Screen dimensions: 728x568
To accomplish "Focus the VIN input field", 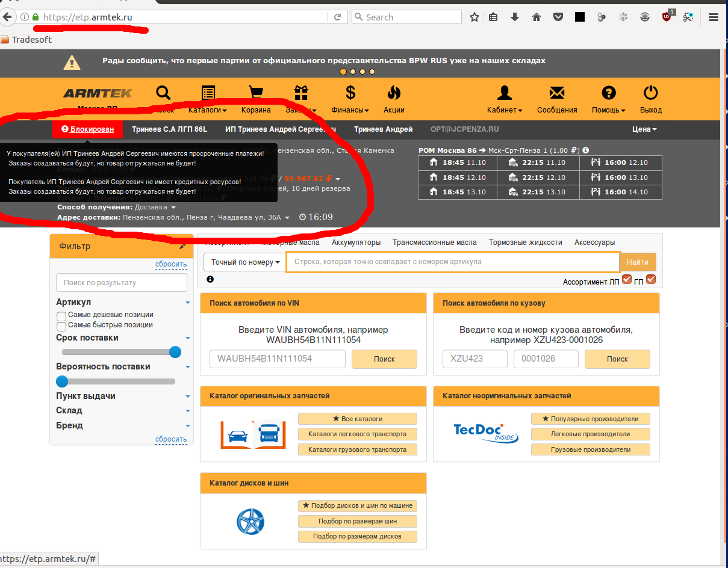I will [x=278, y=359].
